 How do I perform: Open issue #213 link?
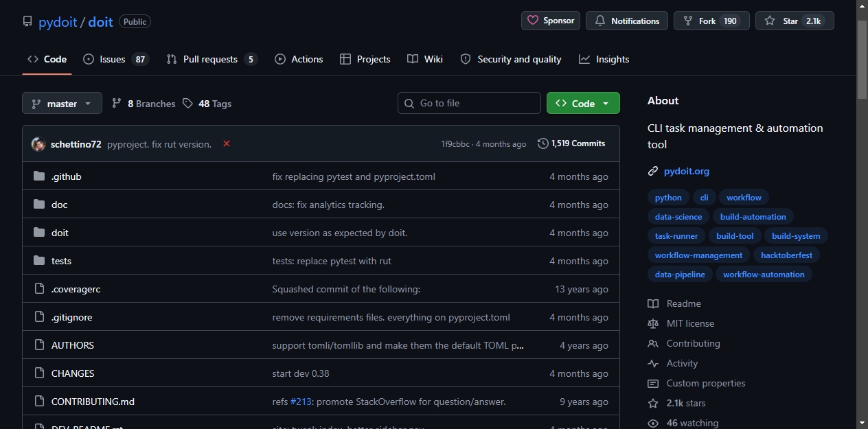pyautogui.click(x=301, y=402)
